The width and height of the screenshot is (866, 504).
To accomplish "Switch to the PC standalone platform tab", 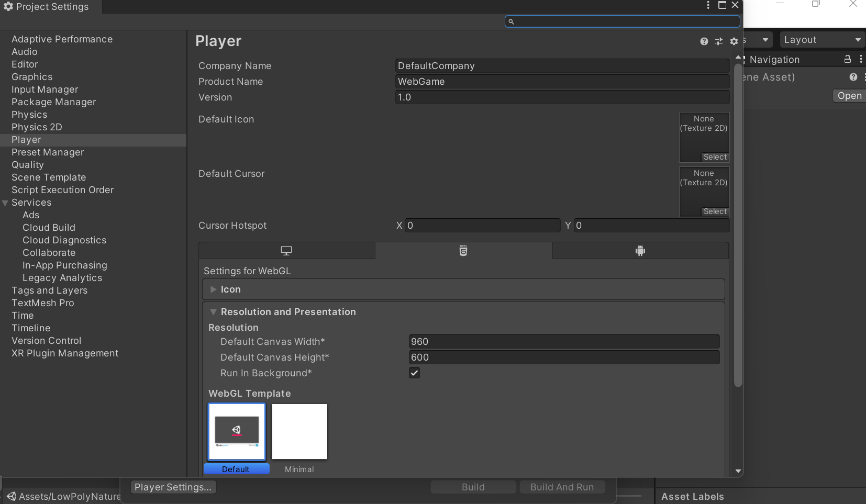I will (x=286, y=251).
